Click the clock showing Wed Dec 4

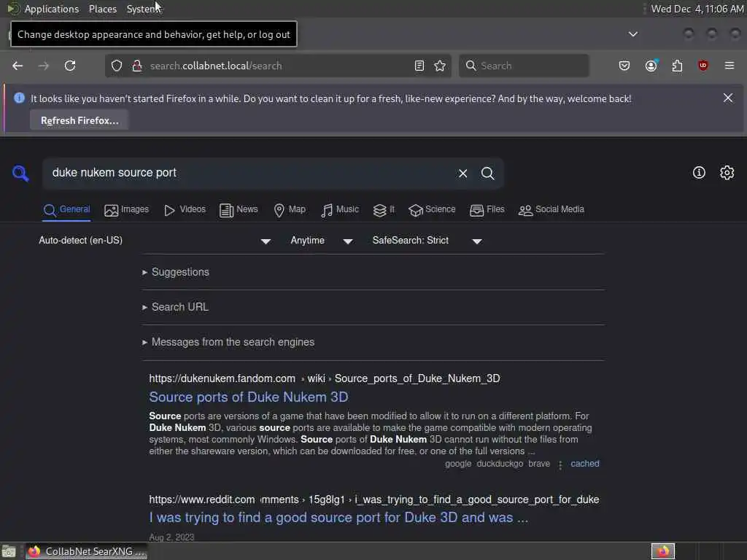click(697, 9)
